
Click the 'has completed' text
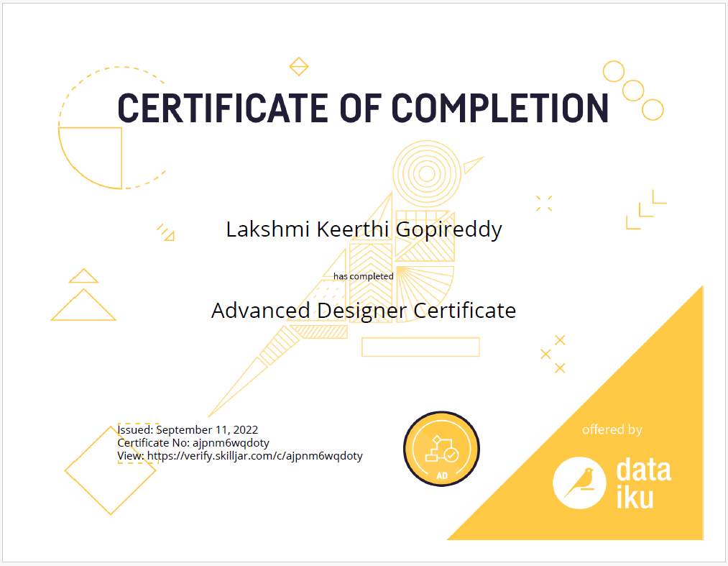tap(363, 276)
